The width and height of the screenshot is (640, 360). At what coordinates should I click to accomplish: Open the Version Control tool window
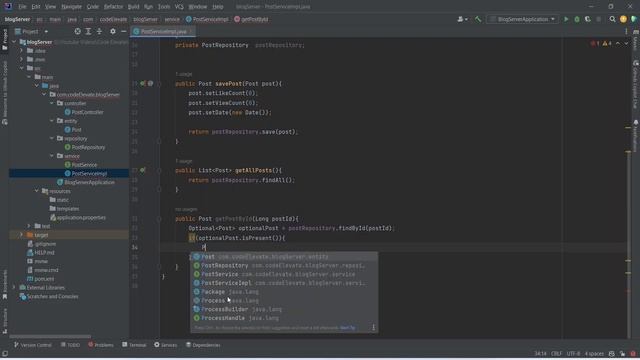tap(33, 345)
